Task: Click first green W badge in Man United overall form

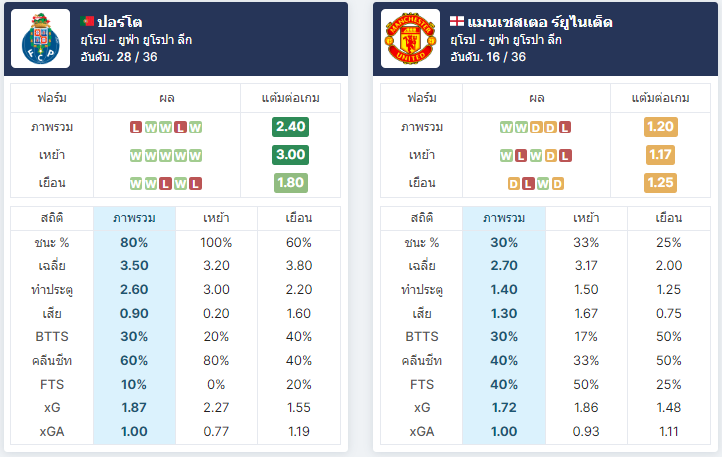Action: [x=506, y=127]
